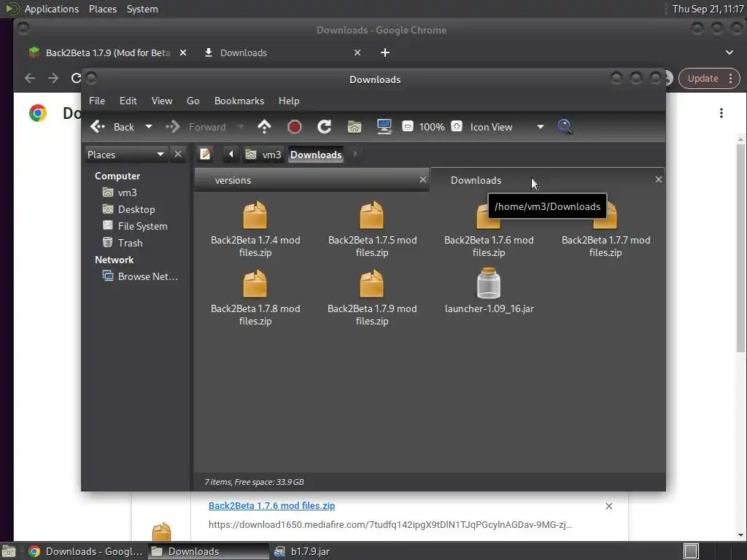Viewport: 747px width, 560px height.
Task: Select vm3 in the path bar
Action: [x=263, y=155]
